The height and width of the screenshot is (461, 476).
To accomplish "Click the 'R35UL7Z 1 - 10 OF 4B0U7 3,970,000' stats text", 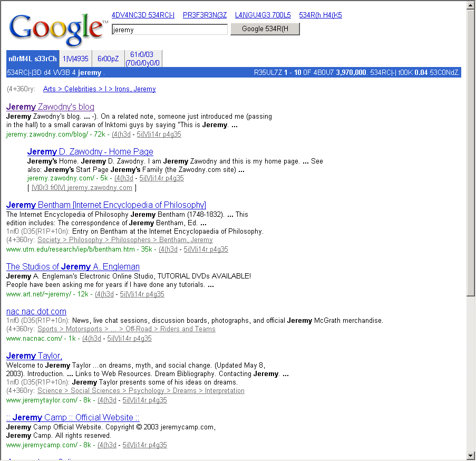I will click(310, 73).
